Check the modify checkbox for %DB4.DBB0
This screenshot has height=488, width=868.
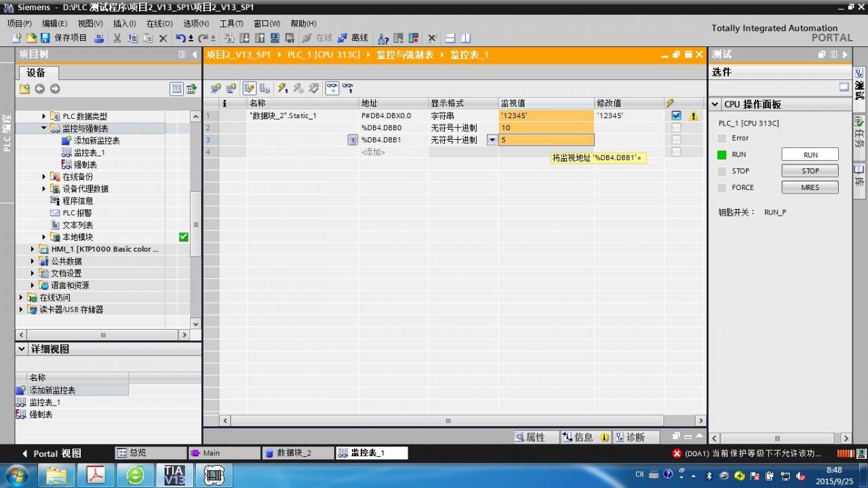(x=676, y=128)
